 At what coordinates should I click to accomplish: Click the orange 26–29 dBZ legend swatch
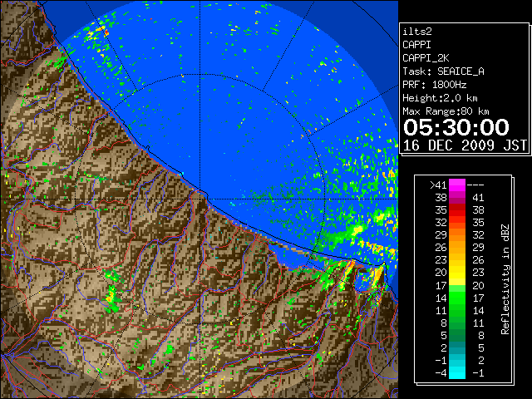coord(457,248)
